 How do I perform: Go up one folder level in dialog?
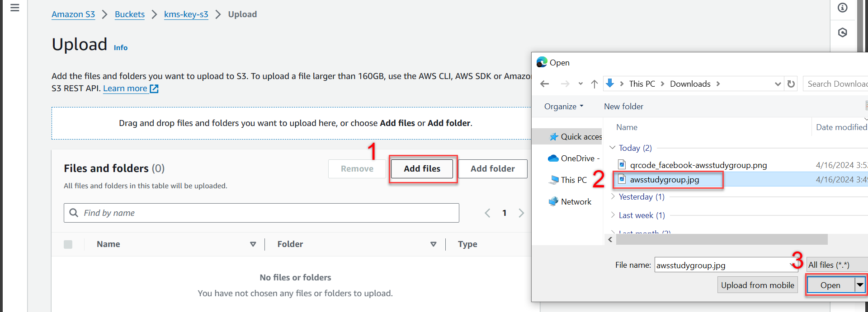pos(594,84)
